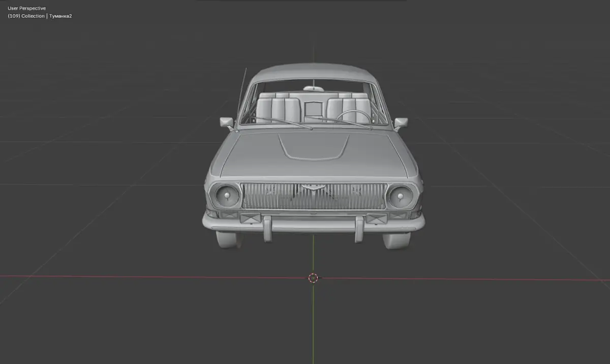Click the 'User Perspective' viewport label

(x=26, y=8)
